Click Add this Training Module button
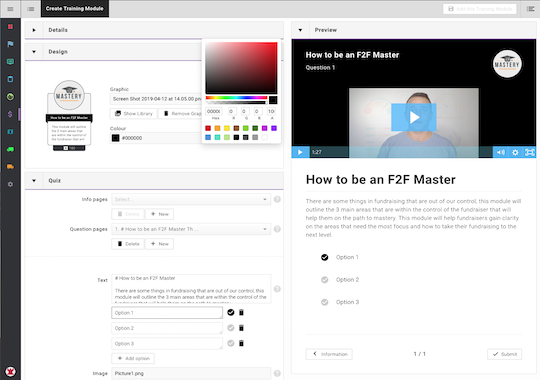Image resolution: width=540 pixels, height=380 pixels. [x=480, y=9]
